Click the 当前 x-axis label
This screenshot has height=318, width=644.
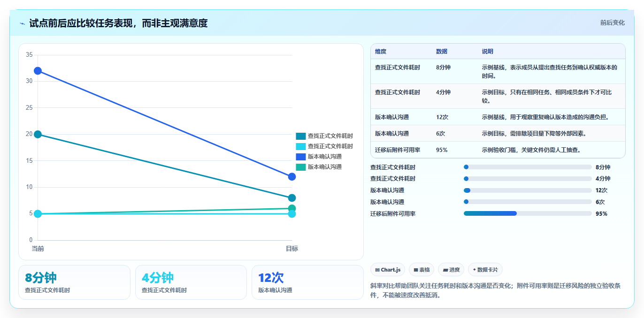[38, 249]
